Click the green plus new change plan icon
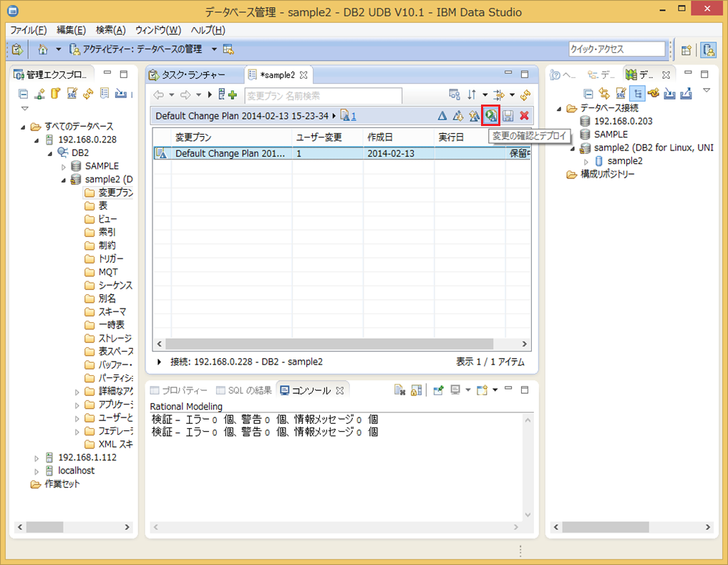The image size is (728, 565). click(233, 95)
